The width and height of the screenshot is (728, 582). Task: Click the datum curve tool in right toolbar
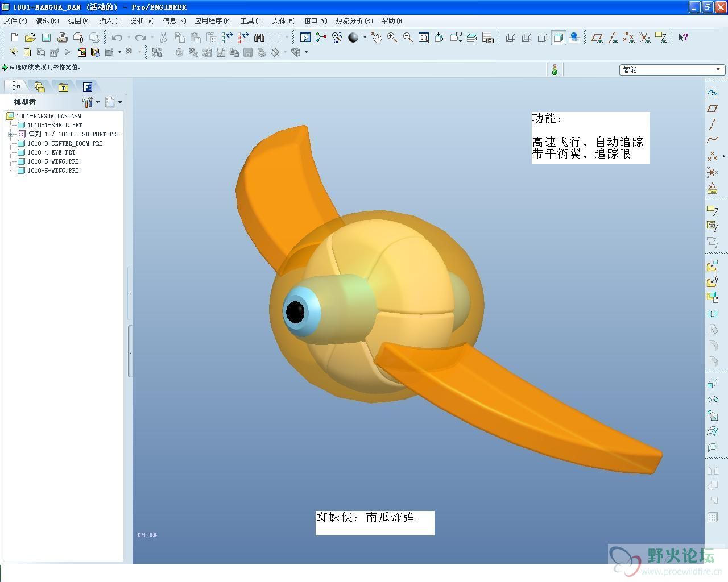[x=712, y=140]
